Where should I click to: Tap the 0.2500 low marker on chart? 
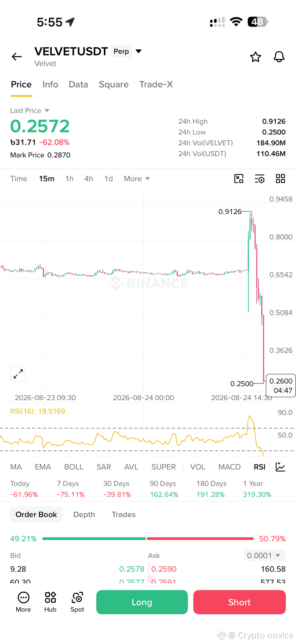point(242,384)
